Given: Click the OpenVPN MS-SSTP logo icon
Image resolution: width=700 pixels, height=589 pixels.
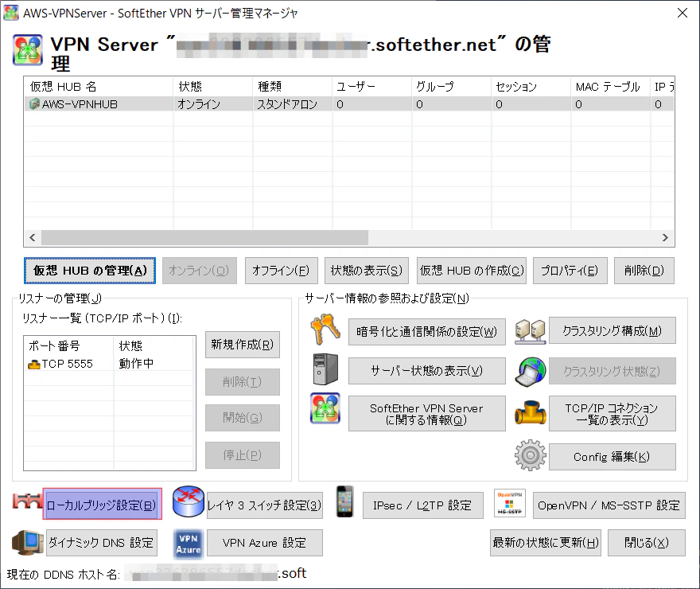Looking at the screenshot, I should [x=510, y=503].
